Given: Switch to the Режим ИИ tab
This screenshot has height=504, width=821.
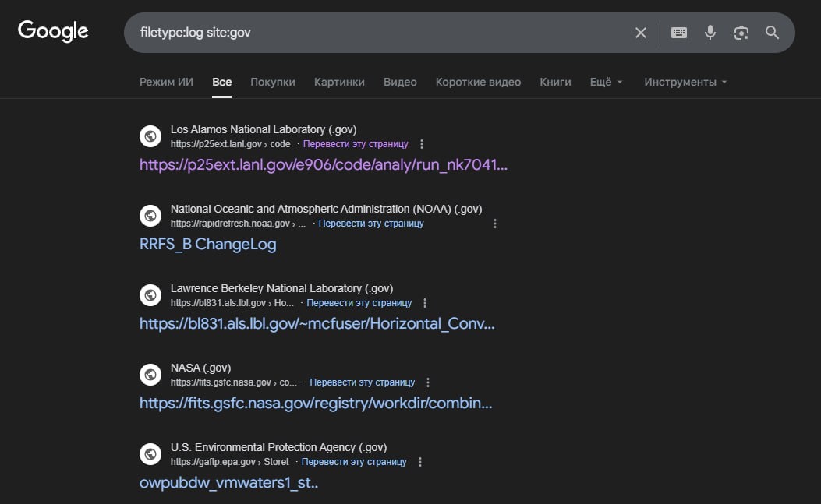Looking at the screenshot, I should pos(166,82).
